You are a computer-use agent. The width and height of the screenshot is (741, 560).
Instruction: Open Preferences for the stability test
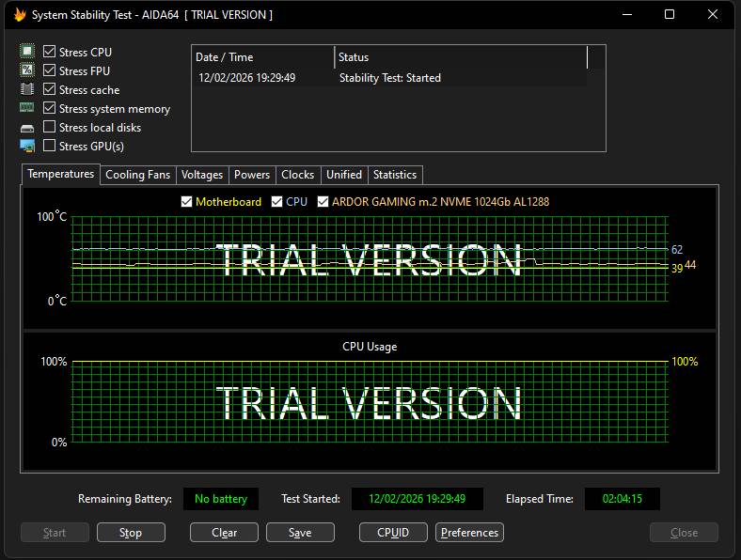click(469, 533)
